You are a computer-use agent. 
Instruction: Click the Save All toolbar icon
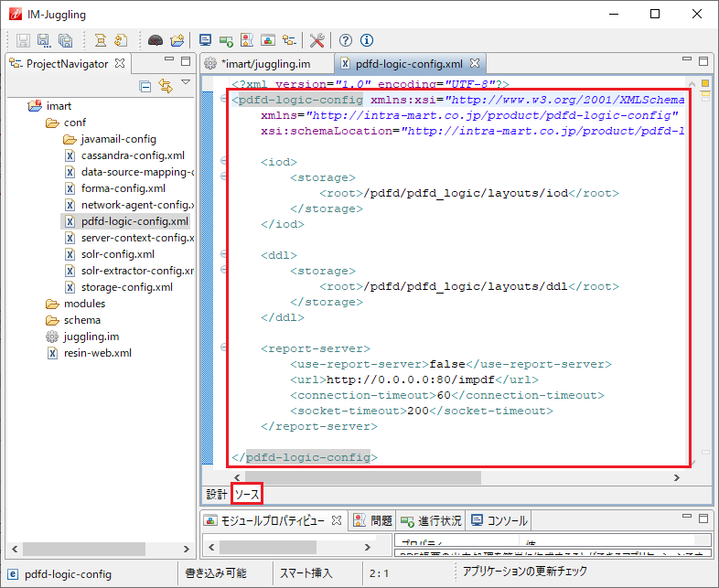65,40
